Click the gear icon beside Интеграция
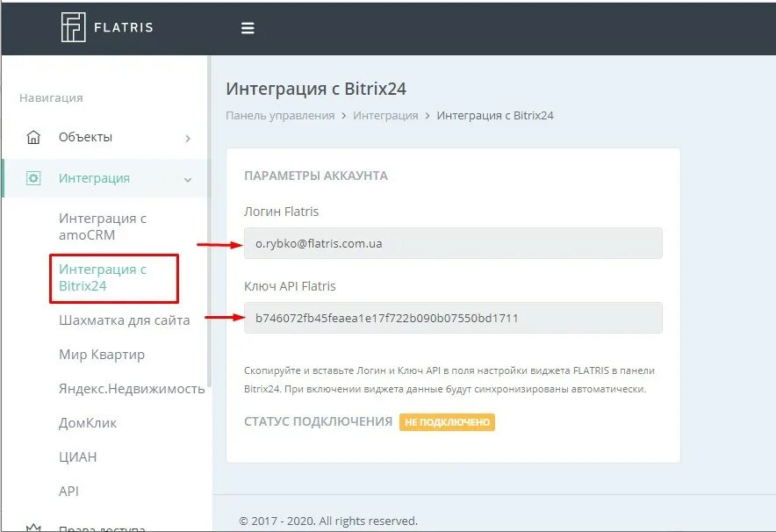The image size is (776, 532). click(33, 178)
